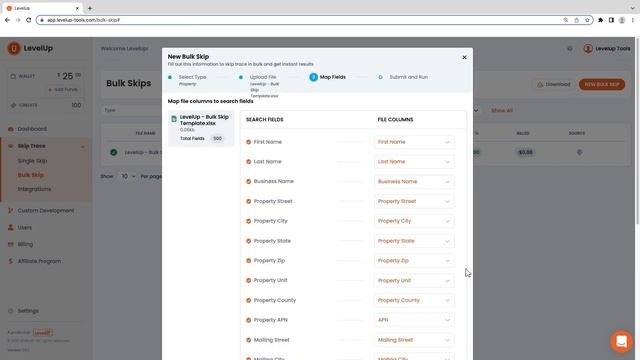Click the LevelUp logo
The image size is (640, 360).
coord(30,48)
